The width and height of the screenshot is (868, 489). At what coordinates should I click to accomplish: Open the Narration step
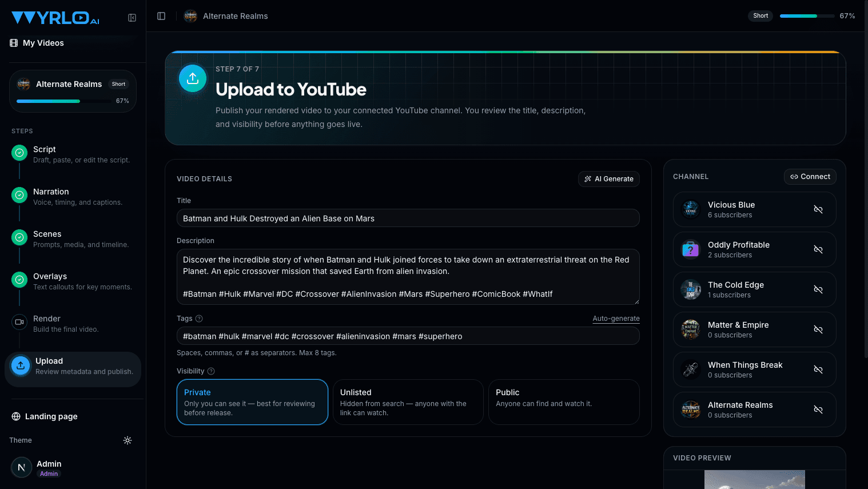pos(73,197)
